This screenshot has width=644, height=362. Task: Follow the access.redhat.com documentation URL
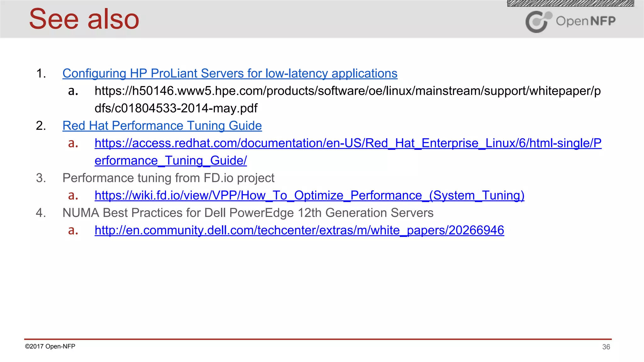point(348,152)
